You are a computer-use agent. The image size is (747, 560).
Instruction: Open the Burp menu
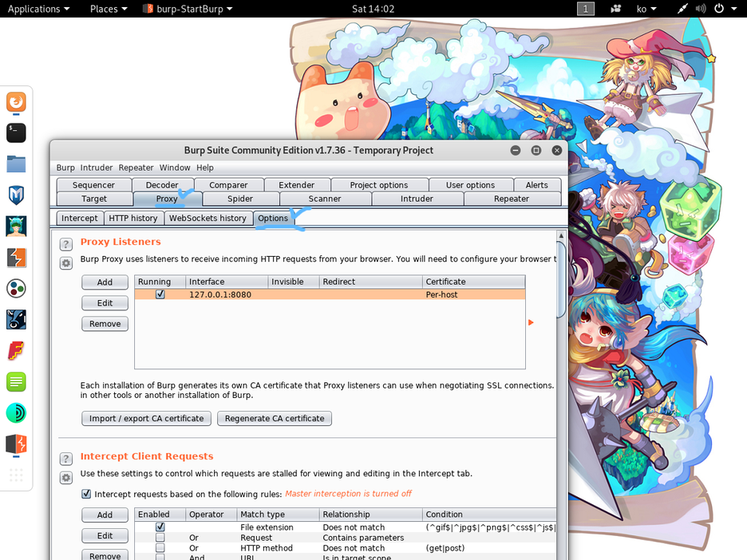tap(65, 168)
